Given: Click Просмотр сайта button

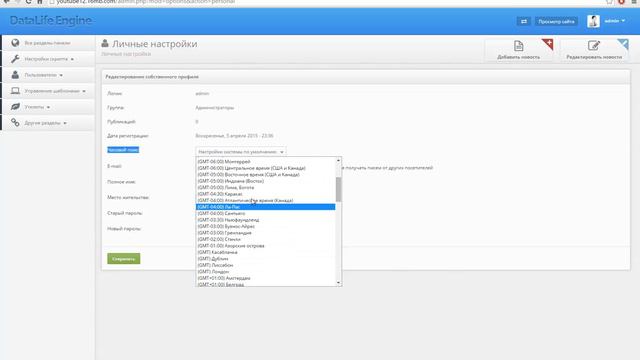Looking at the screenshot, I should 556,21.
